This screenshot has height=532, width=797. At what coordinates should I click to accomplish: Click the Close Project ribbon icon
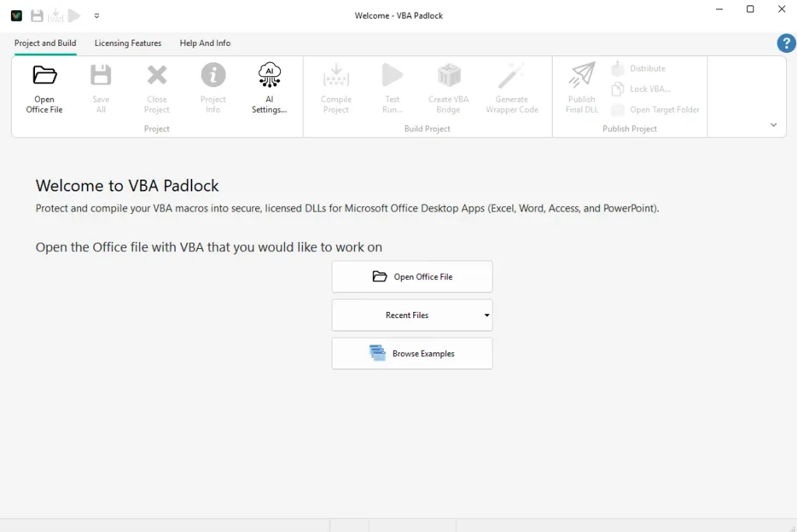157,76
